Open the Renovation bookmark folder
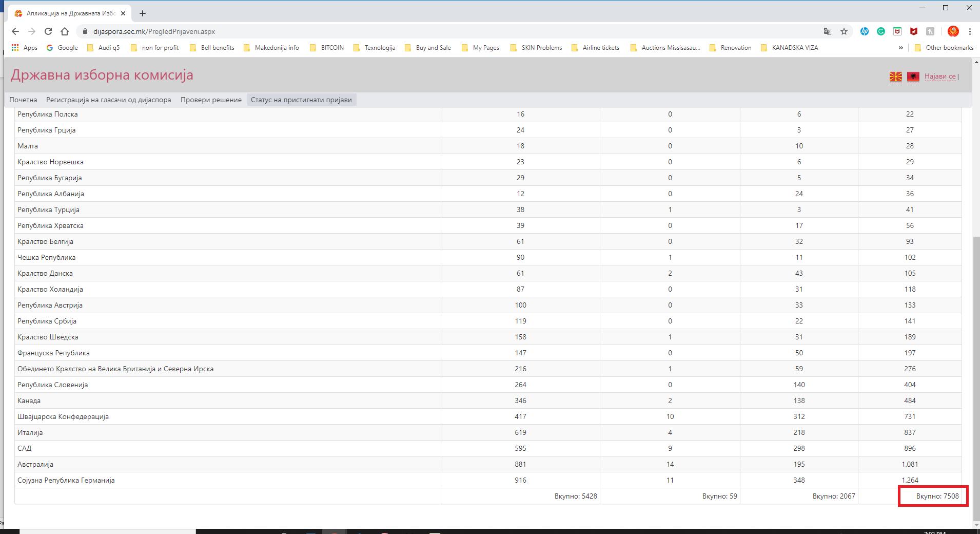This screenshot has height=534, width=980. (x=730, y=48)
